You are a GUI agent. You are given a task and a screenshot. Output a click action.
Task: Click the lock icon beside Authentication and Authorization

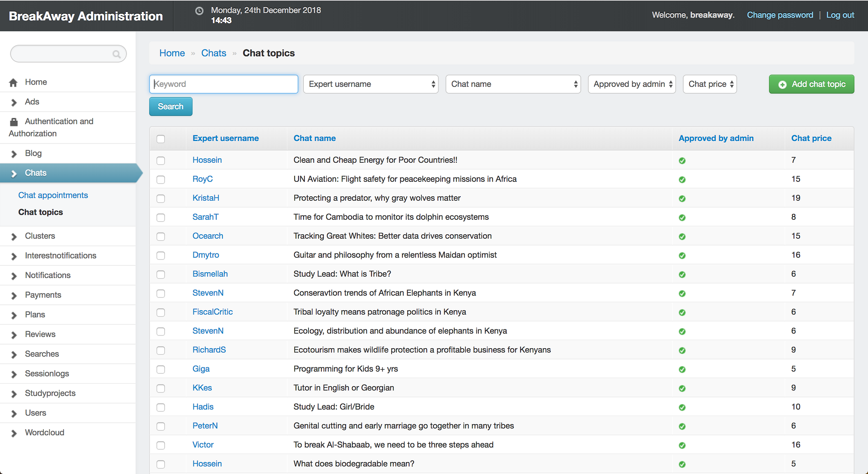(x=14, y=122)
